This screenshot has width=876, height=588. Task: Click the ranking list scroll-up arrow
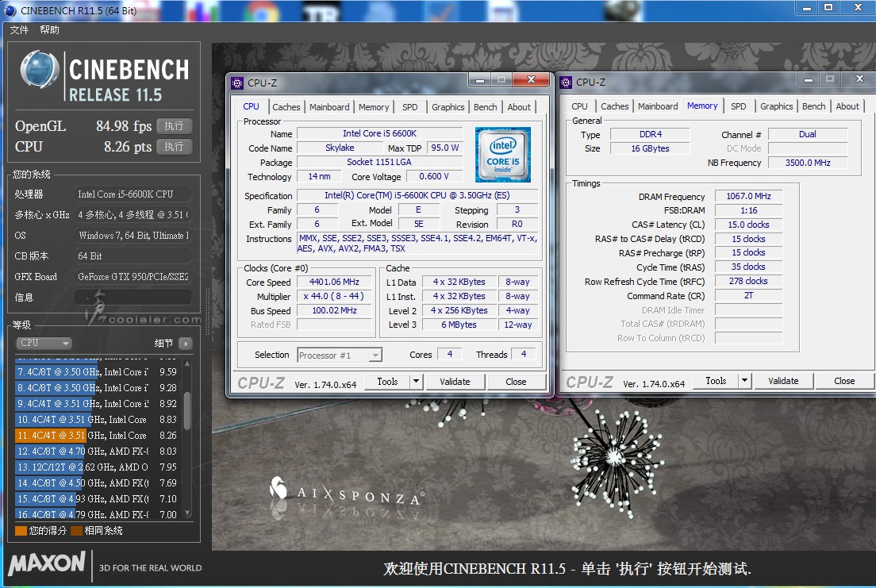[188, 364]
